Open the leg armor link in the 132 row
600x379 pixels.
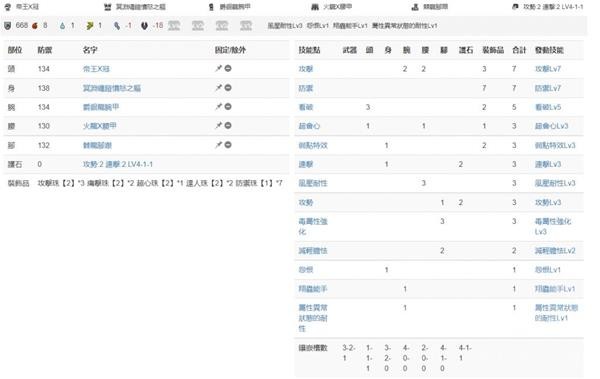[x=97, y=145]
